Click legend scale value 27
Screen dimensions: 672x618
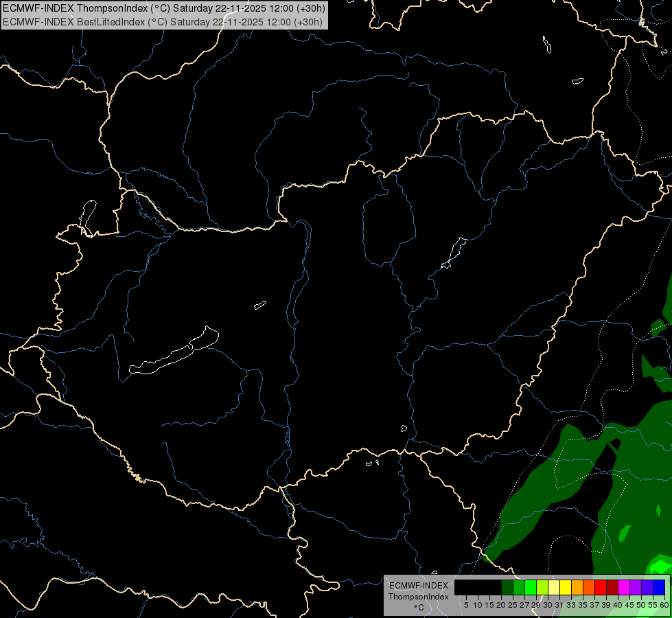(x=524, y=605)
